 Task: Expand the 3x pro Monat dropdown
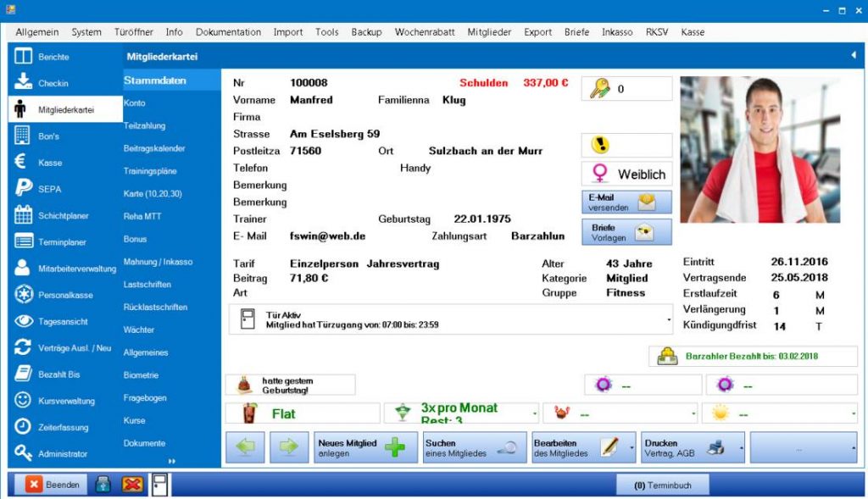(x=534, y=413)
